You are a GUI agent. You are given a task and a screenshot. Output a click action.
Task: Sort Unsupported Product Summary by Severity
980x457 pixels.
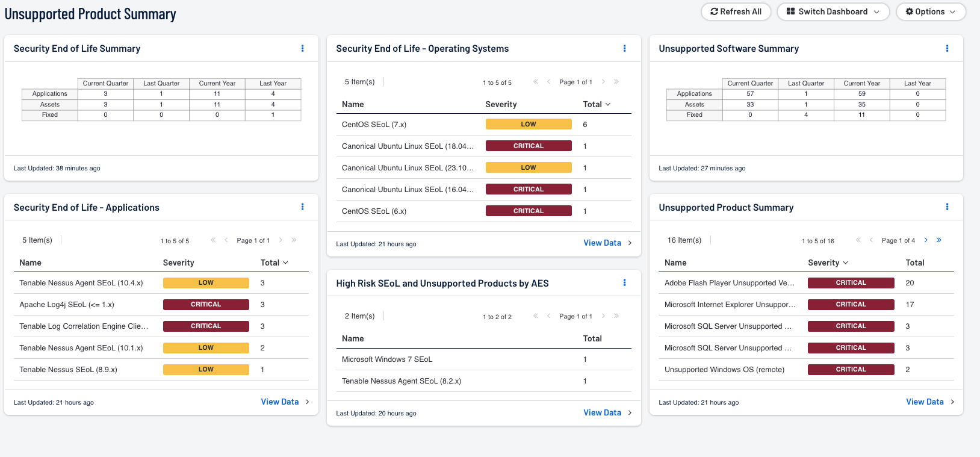pos(828,263)
